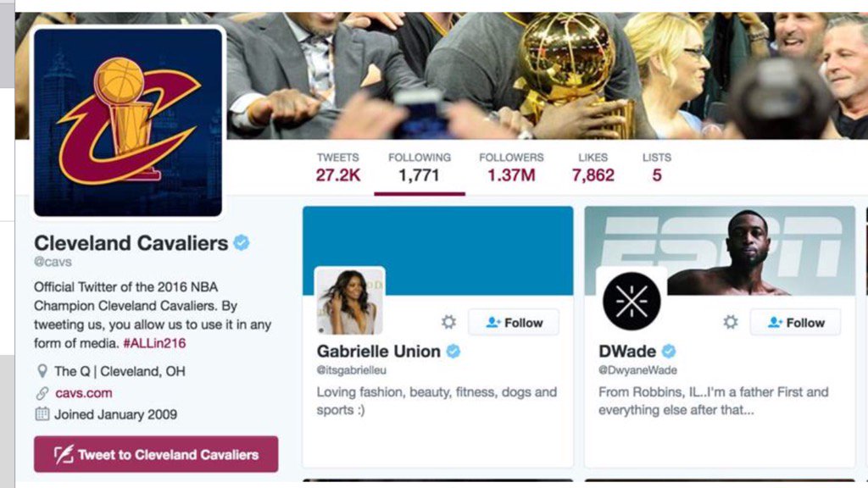Click the location pin icon

42,371
